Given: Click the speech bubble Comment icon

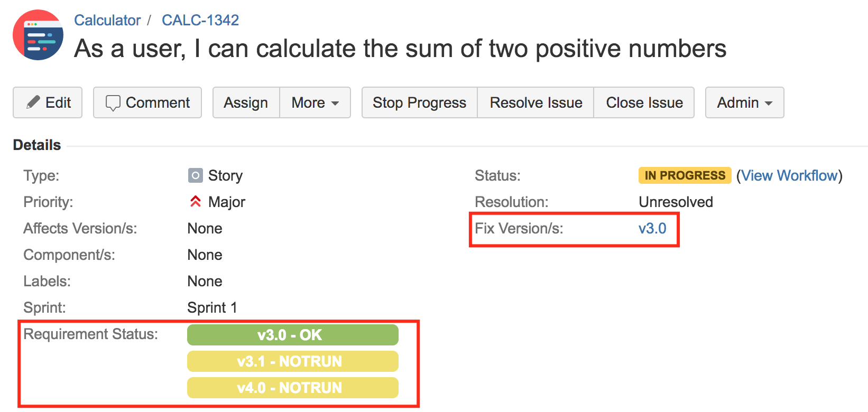Looking at the screenshot, I should 113,103.
